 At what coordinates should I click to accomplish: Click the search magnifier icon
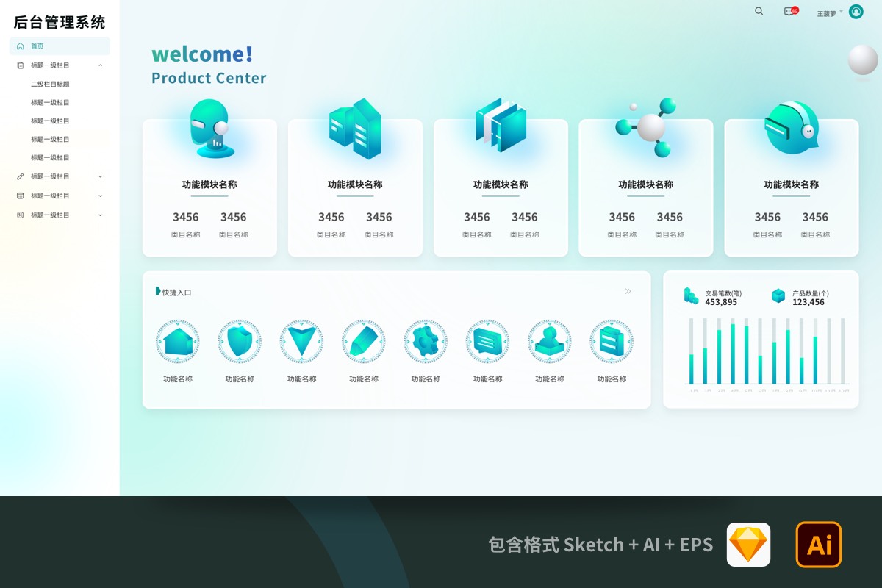tap(759, 11)
